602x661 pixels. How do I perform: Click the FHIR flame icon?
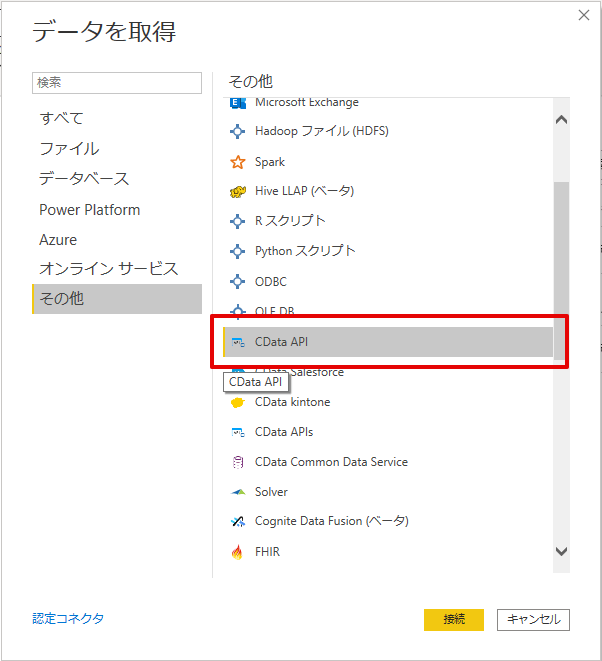pyautogui.click(x=237, y=552)
